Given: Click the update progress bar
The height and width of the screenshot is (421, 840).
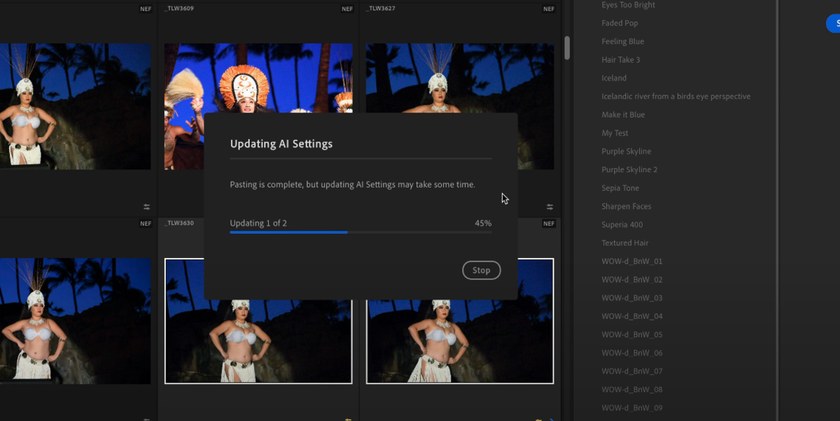Looking at the screenshot, I should click(x=361, y=232).
